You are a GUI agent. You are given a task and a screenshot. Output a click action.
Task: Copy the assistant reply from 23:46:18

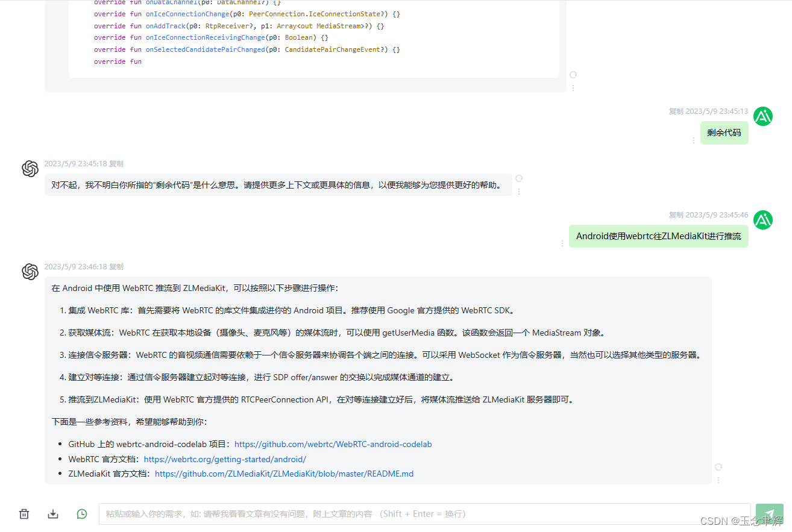116,266
